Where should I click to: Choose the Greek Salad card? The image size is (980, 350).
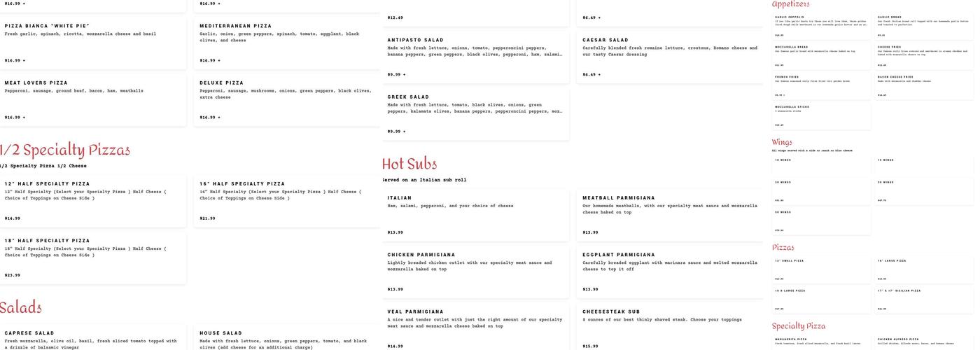click(x=475, y=113)
